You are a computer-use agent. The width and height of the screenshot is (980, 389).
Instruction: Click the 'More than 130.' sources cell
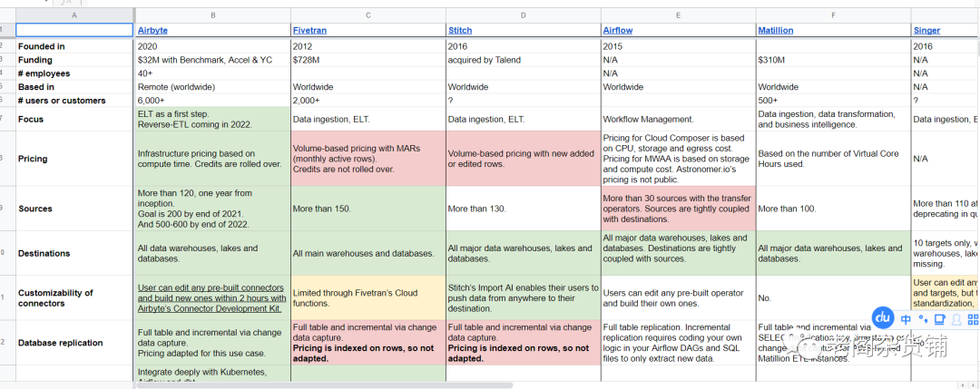(x=524, y=209)
